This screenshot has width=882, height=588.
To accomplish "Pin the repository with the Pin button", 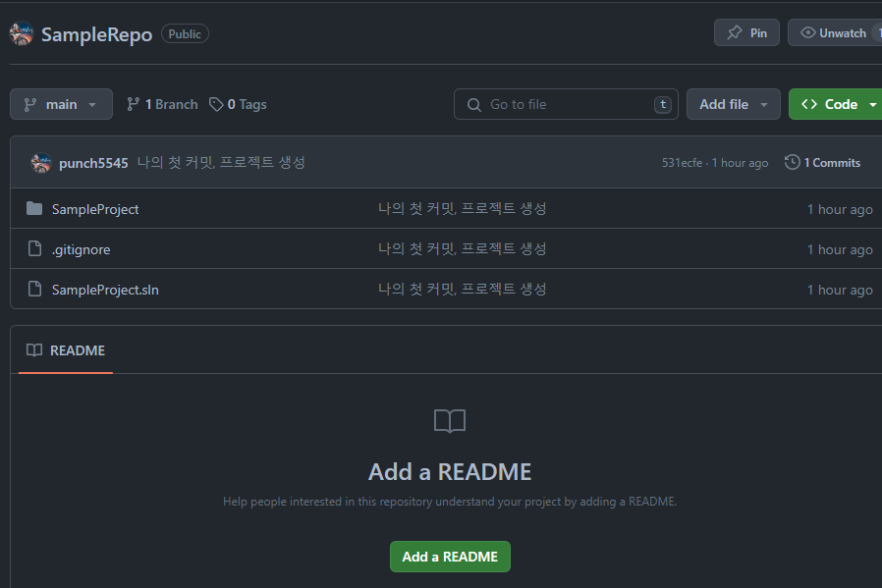I will (x=746, y=32).
